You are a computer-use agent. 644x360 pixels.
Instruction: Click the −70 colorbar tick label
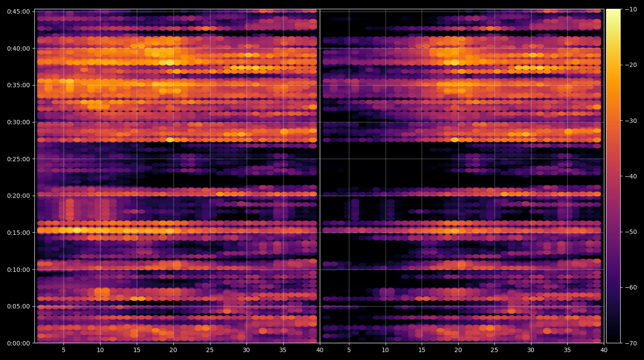click(631, 343)
